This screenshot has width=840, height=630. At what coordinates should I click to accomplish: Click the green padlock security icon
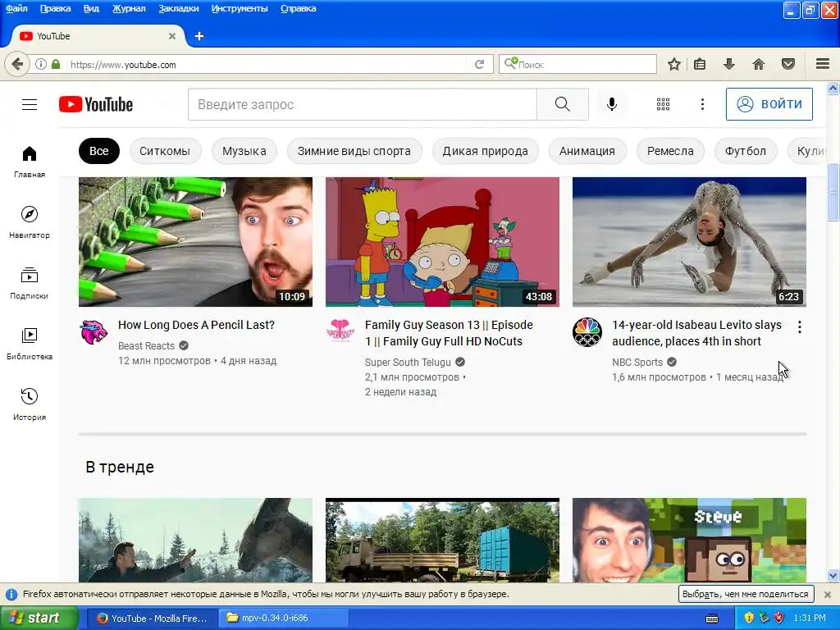(56, 64)
